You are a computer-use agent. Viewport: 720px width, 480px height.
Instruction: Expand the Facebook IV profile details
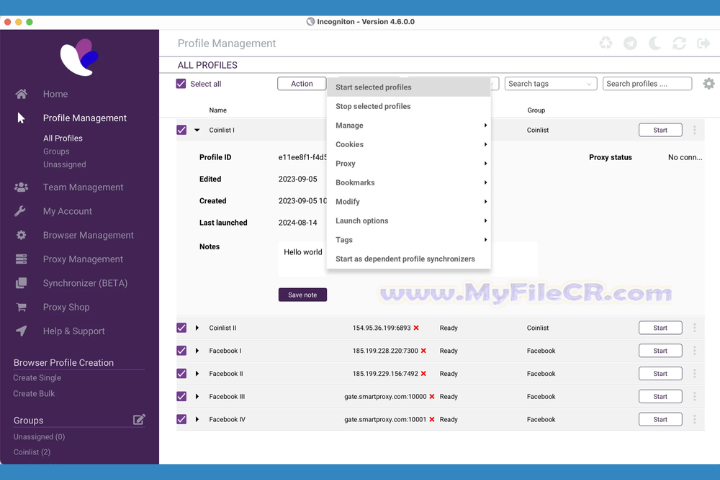[197, 419]
